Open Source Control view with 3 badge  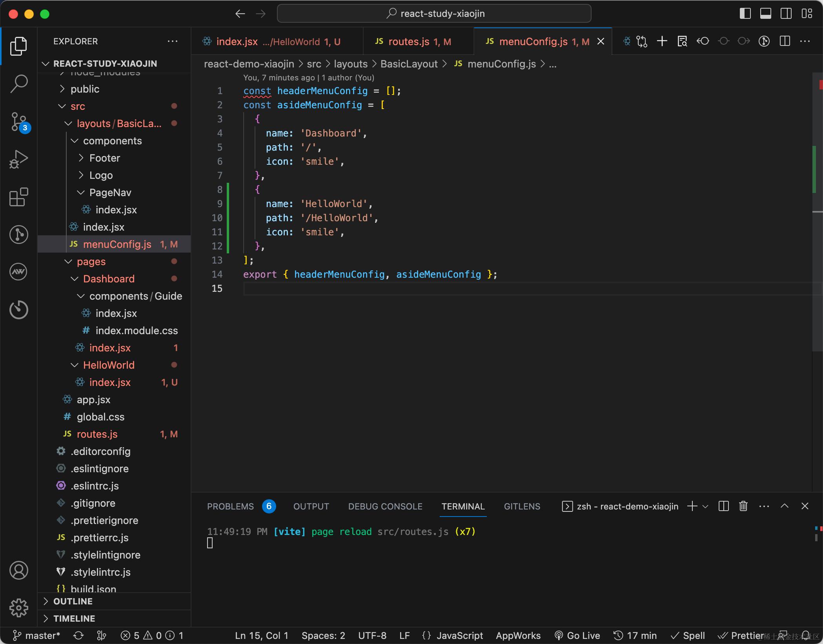pos(18,122)
